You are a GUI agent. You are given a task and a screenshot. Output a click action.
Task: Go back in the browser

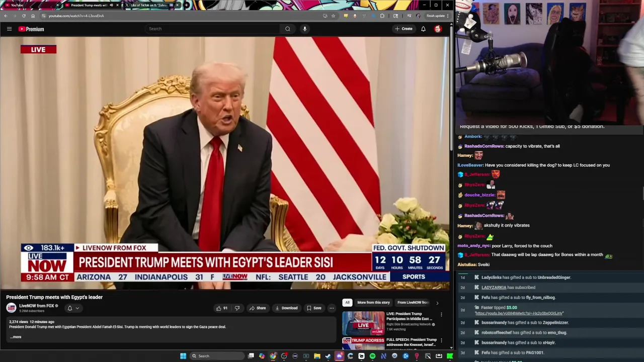click(x=6, y=16)
